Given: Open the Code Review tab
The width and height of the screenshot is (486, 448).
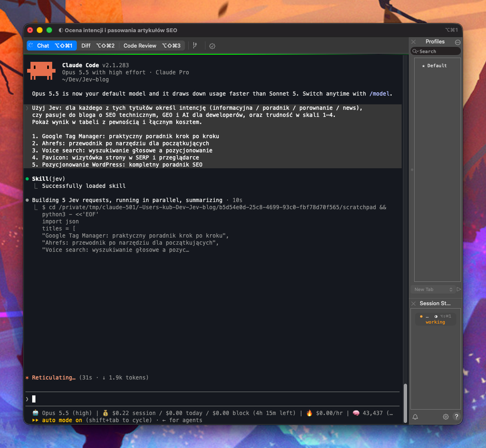Looking at the screenshot, I should (x=152, y=46).
